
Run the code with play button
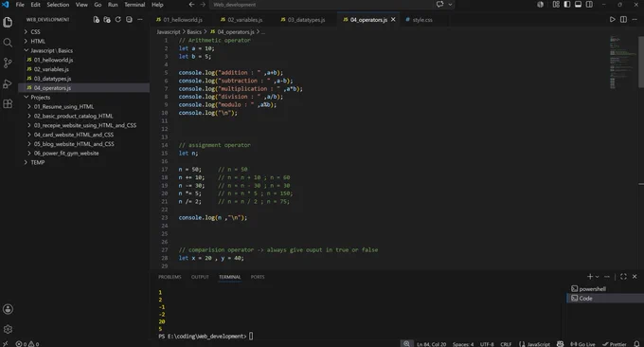pos(612,20)
